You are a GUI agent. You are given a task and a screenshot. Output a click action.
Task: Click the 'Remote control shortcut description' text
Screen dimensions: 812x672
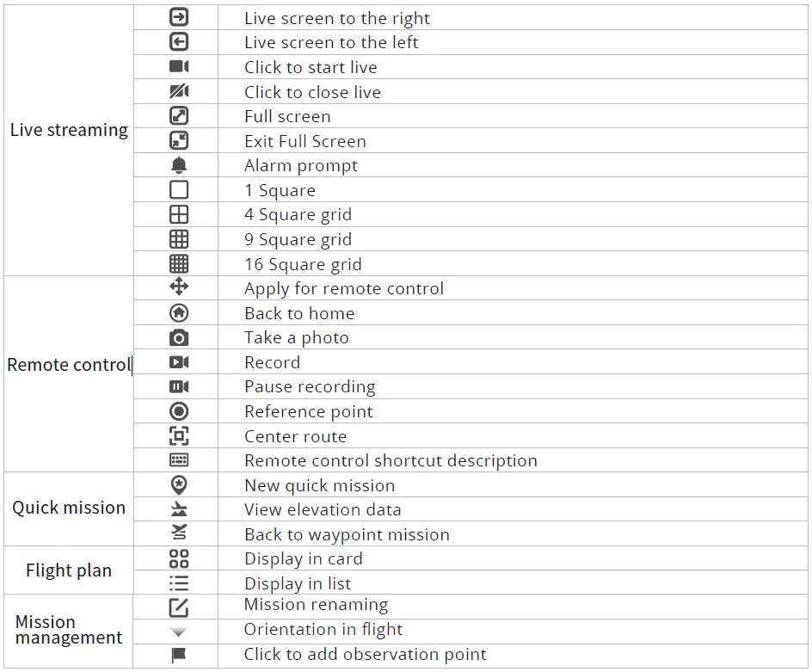[391, 461]
